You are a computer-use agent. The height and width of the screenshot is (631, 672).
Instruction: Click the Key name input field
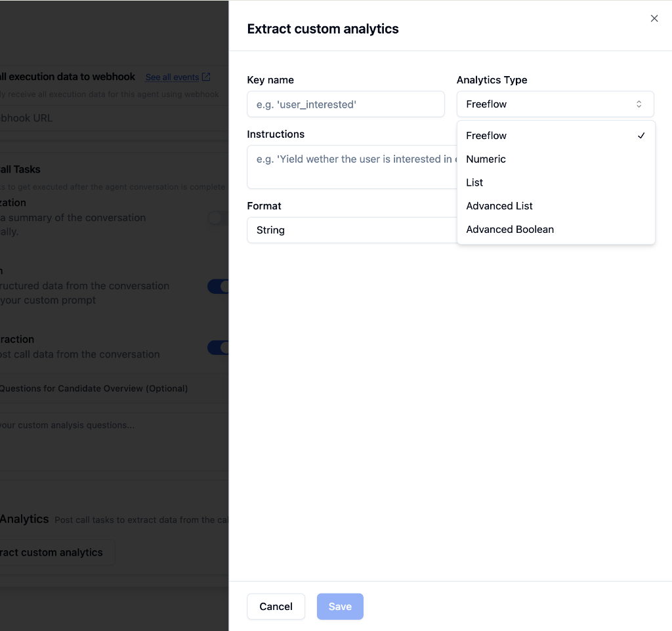click(x=345, y=104)
